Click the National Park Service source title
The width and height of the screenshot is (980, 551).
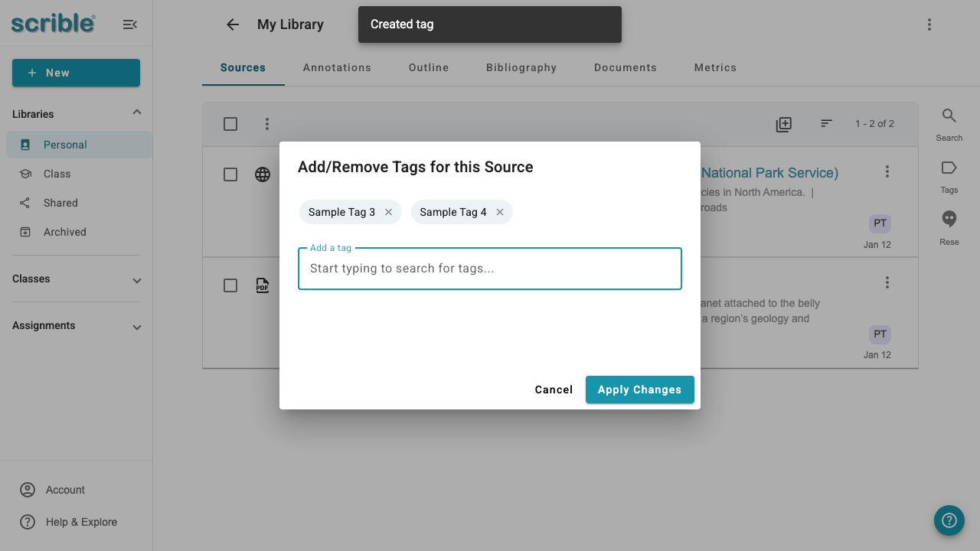tap(769, 173)
